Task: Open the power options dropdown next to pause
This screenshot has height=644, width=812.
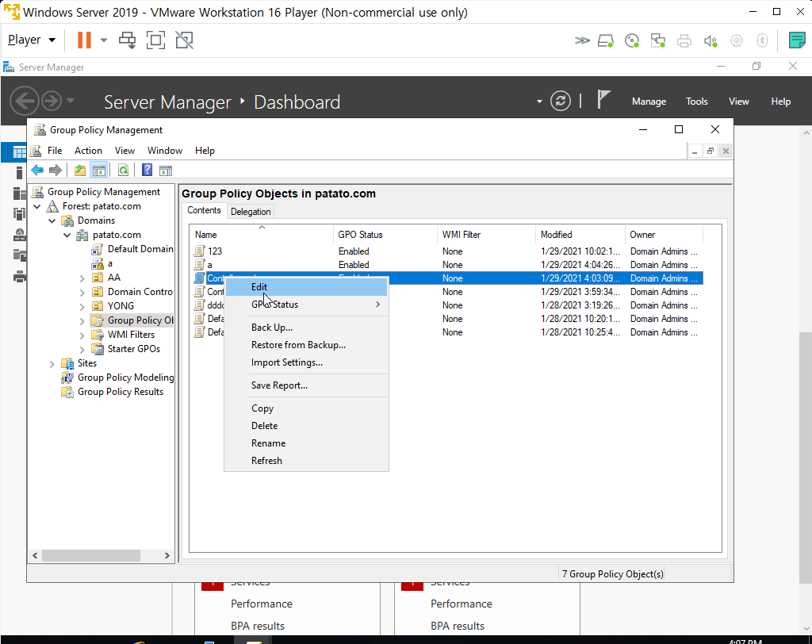Action: click(x=104, y=40)
